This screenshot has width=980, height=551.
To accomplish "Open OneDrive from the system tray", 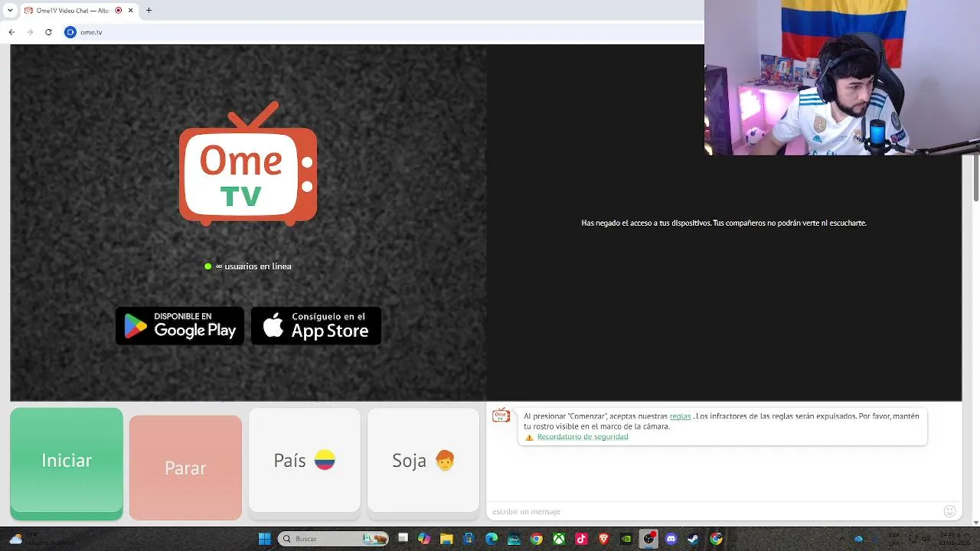I will [858, 539].
